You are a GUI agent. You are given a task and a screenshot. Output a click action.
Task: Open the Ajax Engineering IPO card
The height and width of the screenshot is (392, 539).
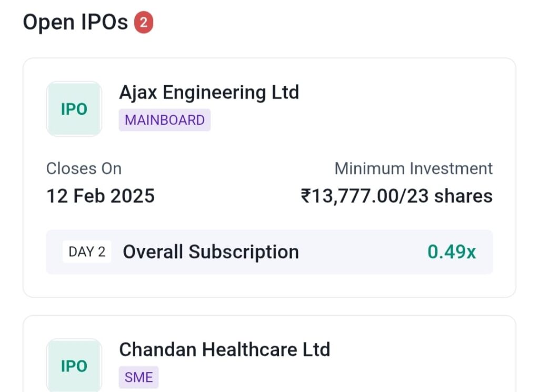point(269,178)
